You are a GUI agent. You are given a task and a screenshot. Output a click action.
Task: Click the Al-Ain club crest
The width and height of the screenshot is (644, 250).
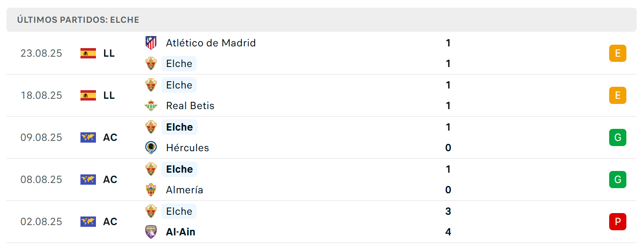point(151,232)
